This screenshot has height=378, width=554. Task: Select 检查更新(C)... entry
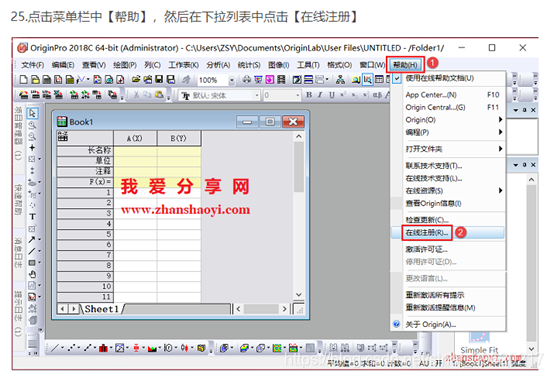(448, 220)
